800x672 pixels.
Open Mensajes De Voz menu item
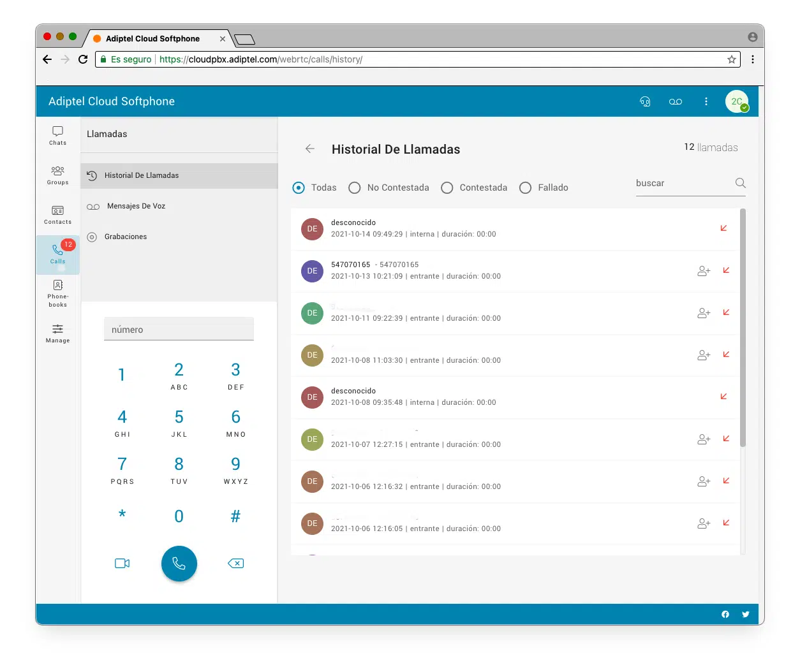(x=179, y=206)
